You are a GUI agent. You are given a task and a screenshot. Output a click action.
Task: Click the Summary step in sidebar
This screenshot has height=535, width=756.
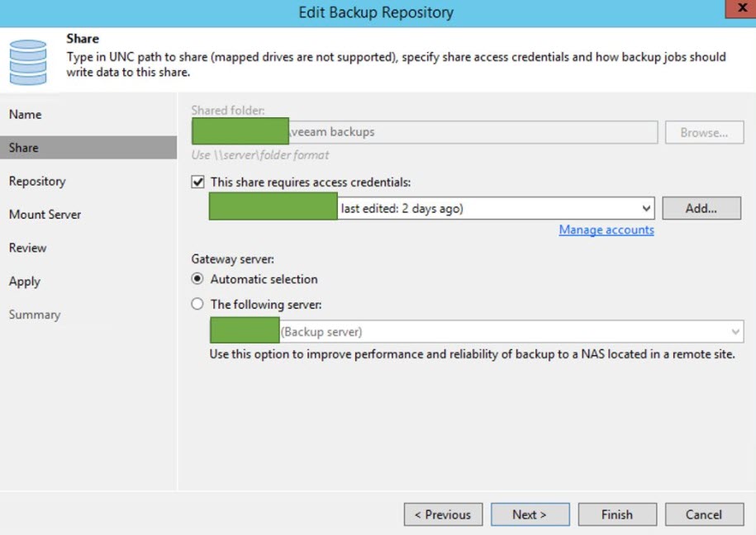pos(35,315)
